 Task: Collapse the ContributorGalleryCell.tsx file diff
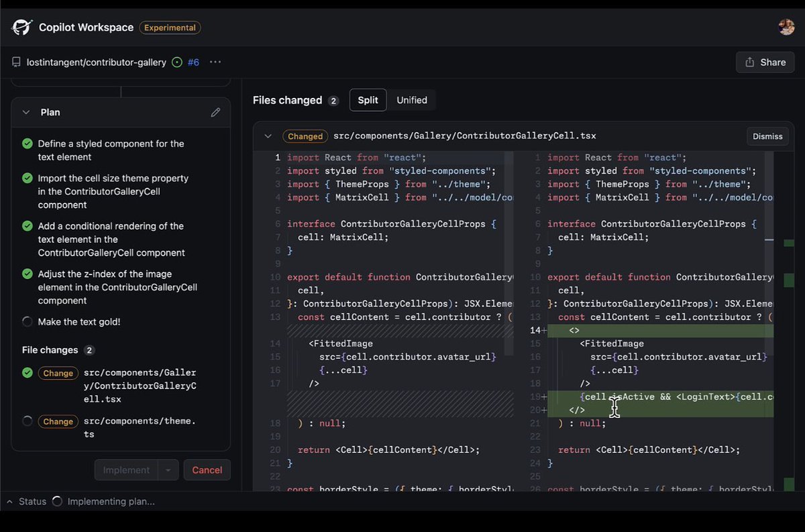pyautogui.click(x=268, y=136)
